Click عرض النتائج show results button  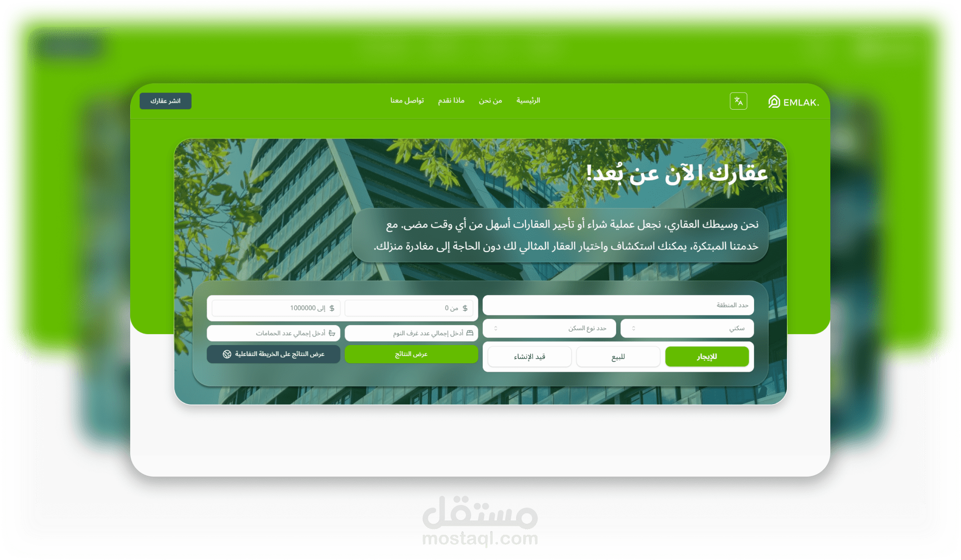(x=411, y=354)
